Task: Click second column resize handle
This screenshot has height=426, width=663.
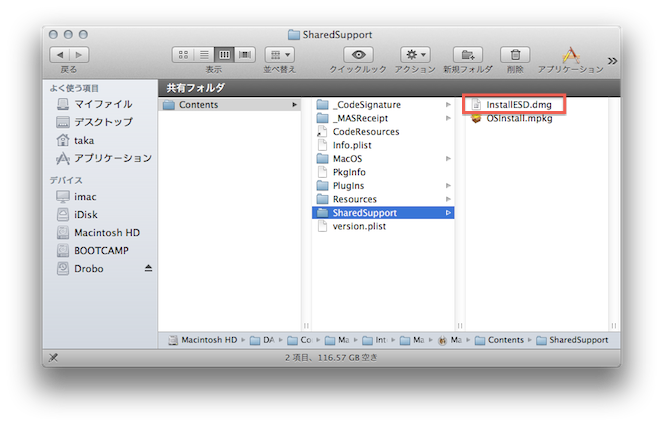Action: [460, 325]
